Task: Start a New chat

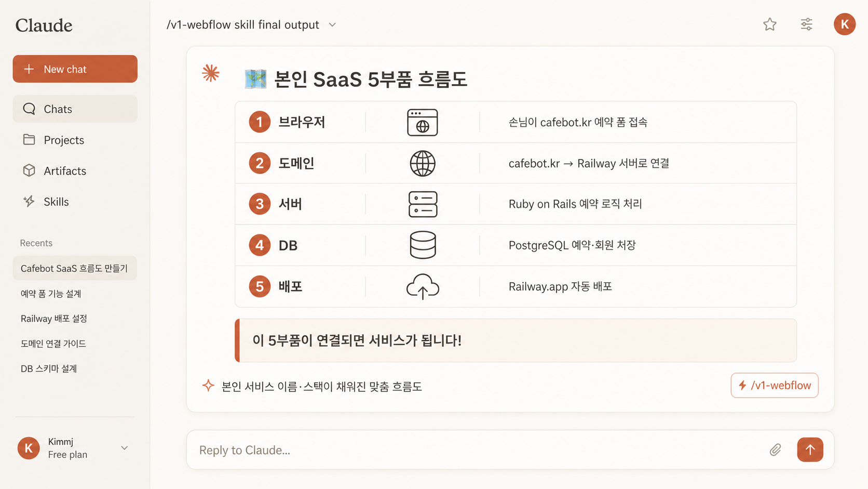Action: (x=75, y=69)
